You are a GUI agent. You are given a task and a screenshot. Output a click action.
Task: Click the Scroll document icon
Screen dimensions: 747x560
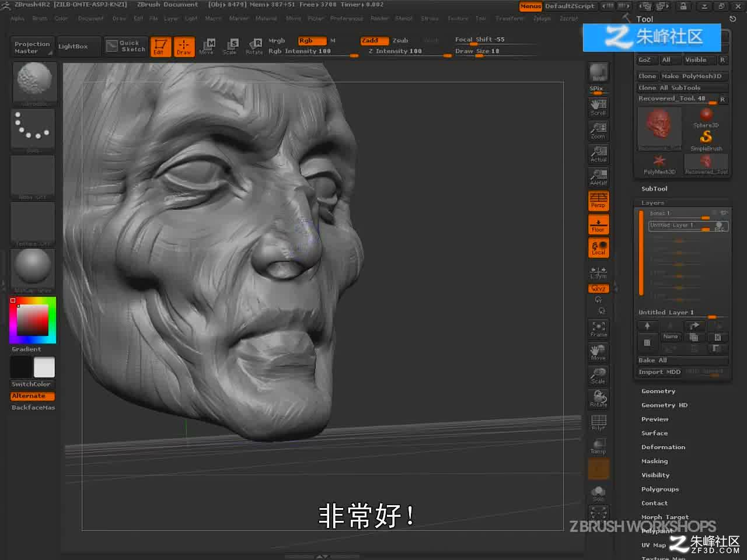598,107
